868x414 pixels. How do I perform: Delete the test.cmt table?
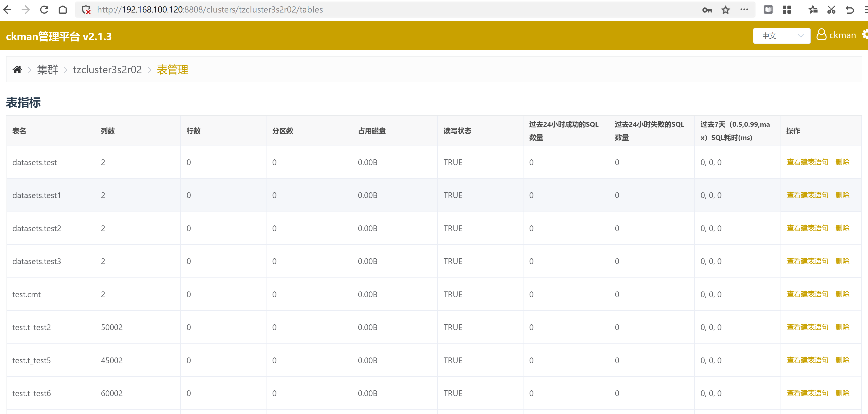[x=842, y=294]
